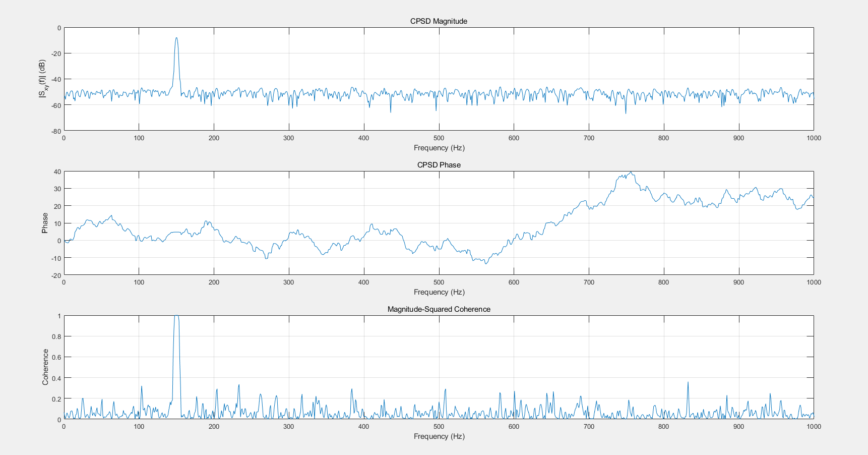
Task: Click the "900" x-tick on Coherence plot
Action: coord(739,426)
